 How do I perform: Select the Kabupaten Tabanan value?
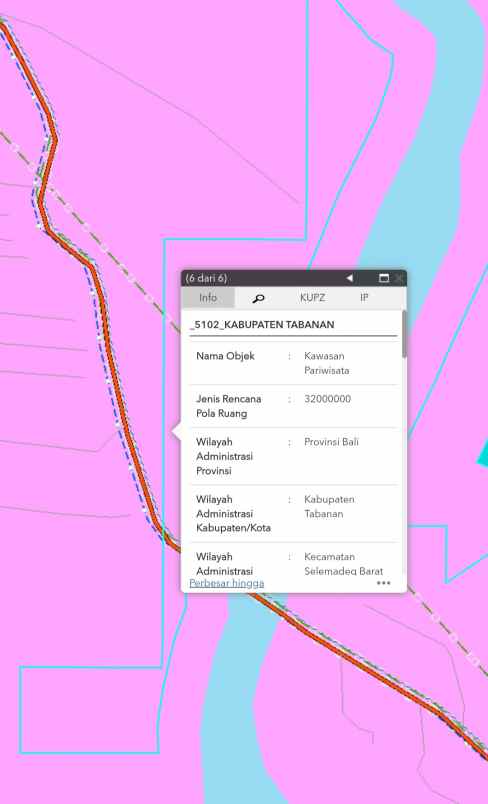(329, 506)
